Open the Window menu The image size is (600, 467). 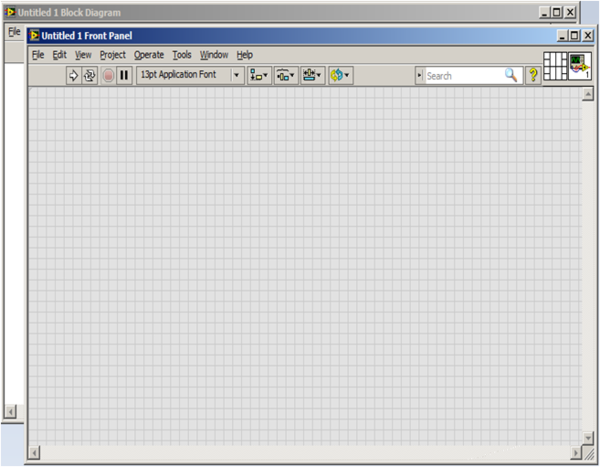click(x=214, y=55)
